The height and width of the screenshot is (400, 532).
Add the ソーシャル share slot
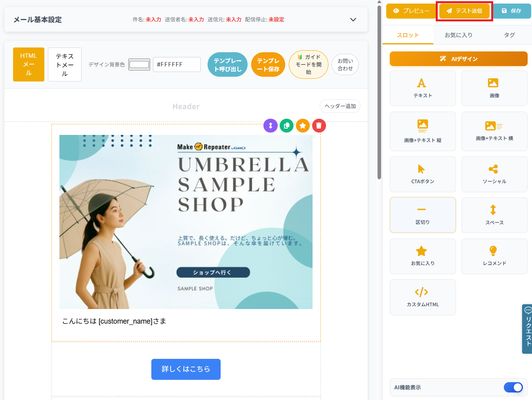pyautogui.click(x=494, y=174)
